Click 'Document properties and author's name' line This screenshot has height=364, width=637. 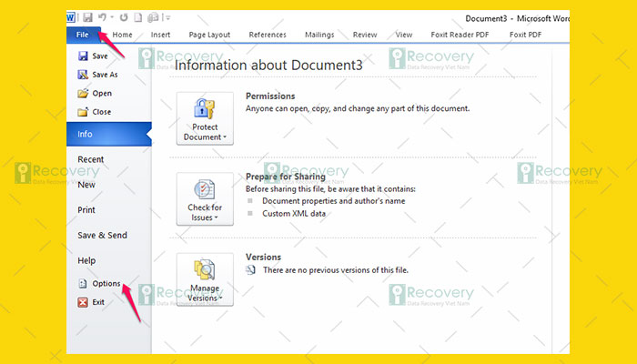[x=334, y=201]
